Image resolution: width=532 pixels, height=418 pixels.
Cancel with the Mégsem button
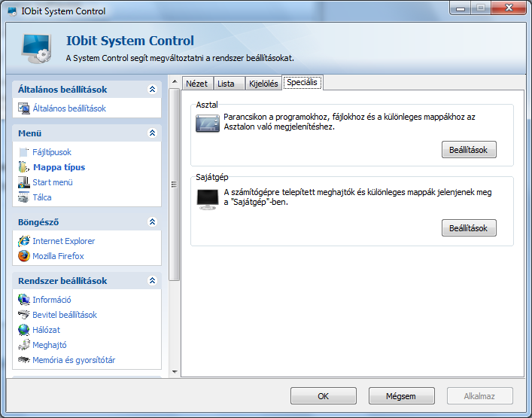pos(401,396)
